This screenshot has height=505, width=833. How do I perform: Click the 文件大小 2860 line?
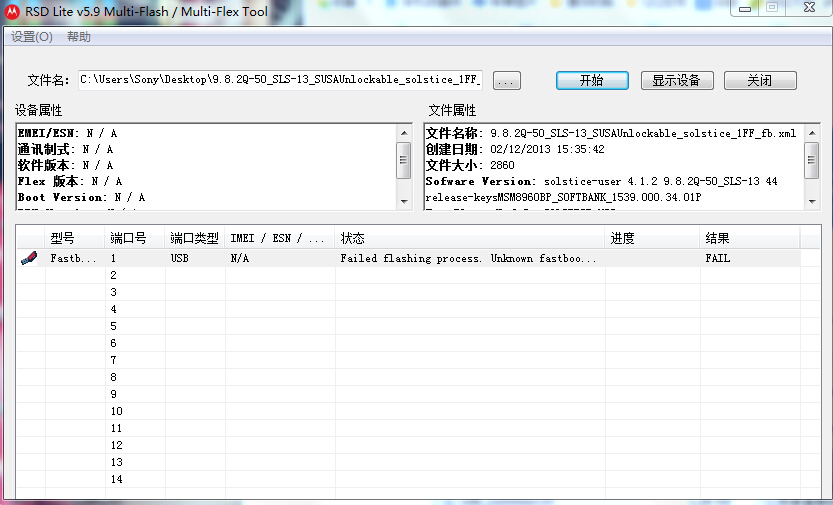(x=470, y=165)
